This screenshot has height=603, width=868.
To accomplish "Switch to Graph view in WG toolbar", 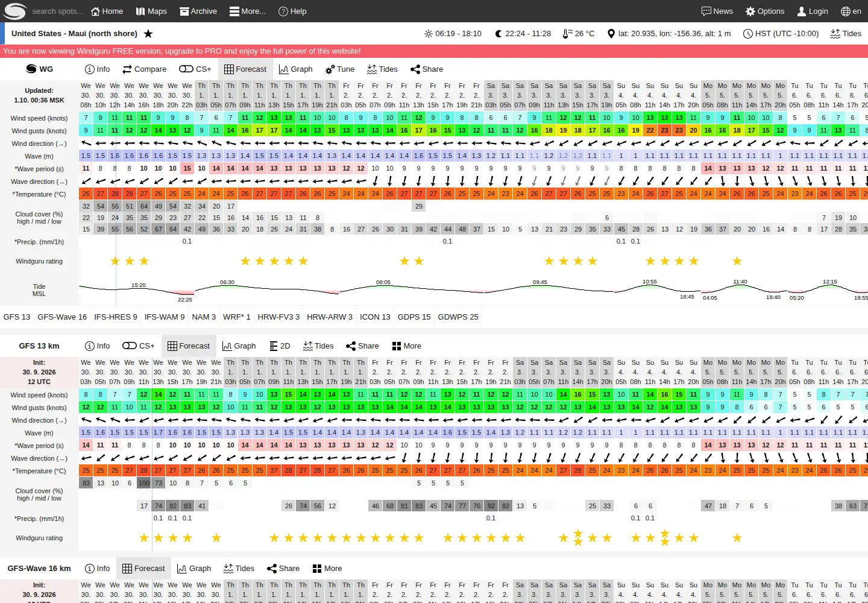I will coord(295,69).
